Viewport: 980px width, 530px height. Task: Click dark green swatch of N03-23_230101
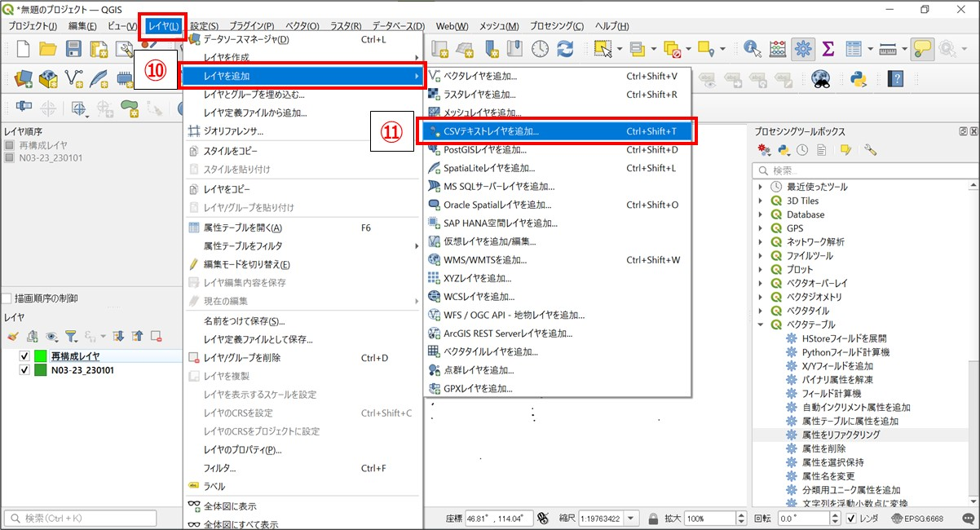point(41,370)
